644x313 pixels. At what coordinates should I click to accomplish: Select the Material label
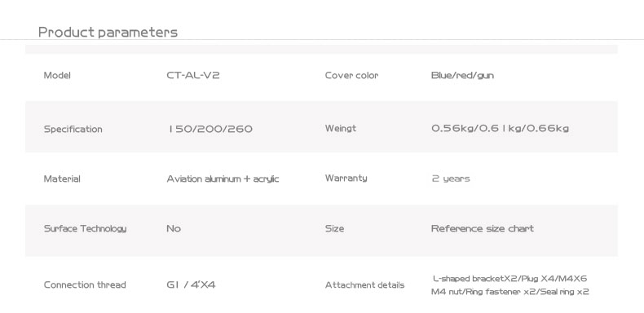pyautogui.click(x=62, y=179)
